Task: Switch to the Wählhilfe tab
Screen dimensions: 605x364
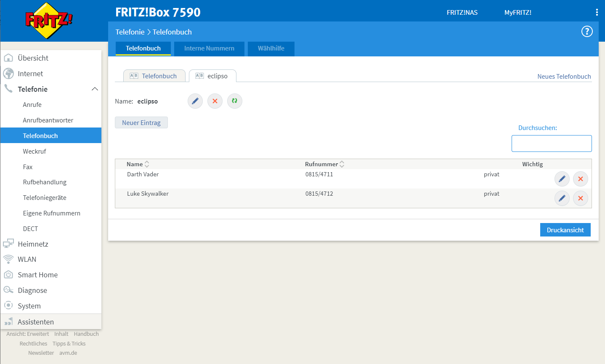Action: pos(271,48)
